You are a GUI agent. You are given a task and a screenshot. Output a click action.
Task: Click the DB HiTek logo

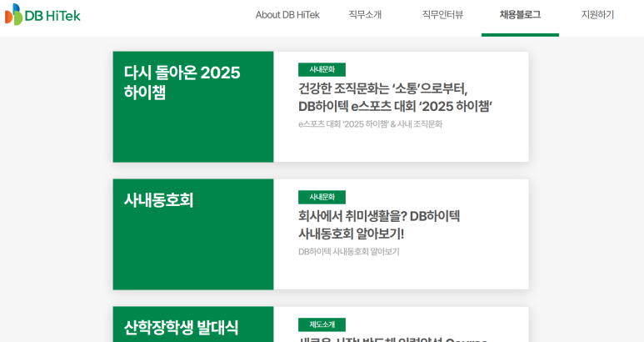42,15
